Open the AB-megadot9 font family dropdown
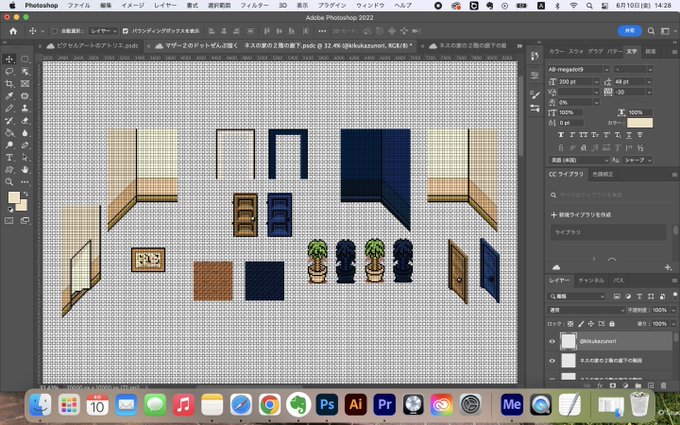The height and width of the screenshot is (425, 680). (606, 69)
